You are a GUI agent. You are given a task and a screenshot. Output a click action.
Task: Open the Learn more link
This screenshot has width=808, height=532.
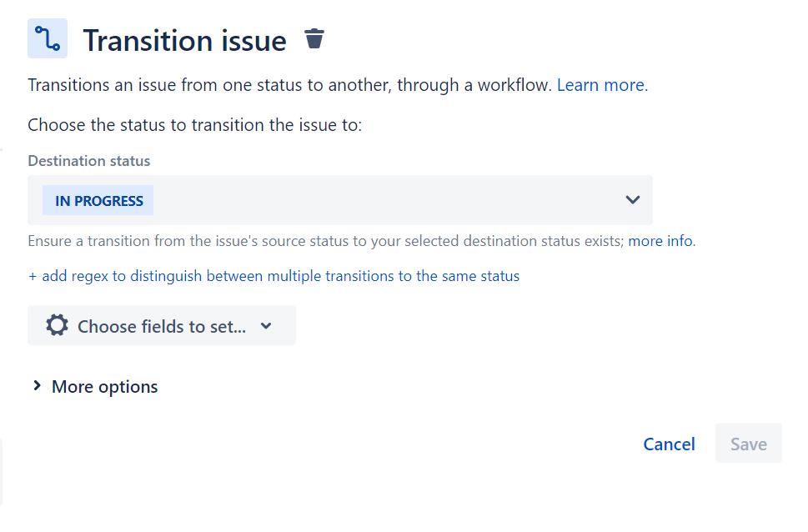point(600,84)
